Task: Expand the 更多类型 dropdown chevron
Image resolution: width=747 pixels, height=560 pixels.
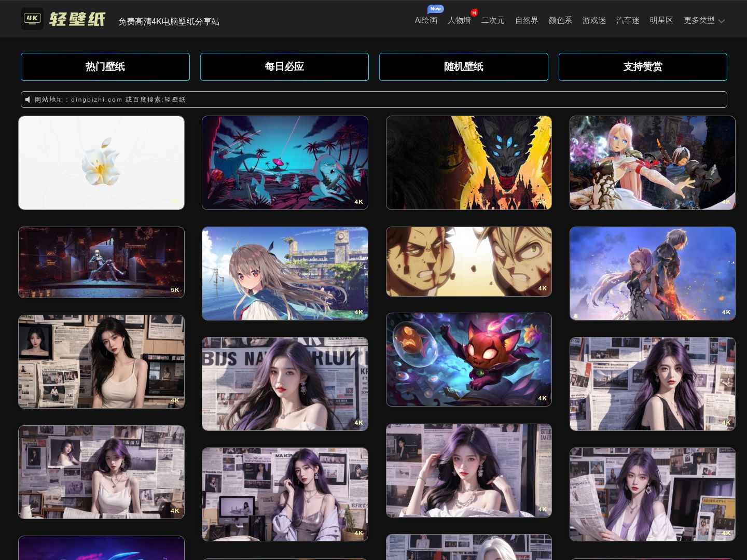Action: click(721, 21)
